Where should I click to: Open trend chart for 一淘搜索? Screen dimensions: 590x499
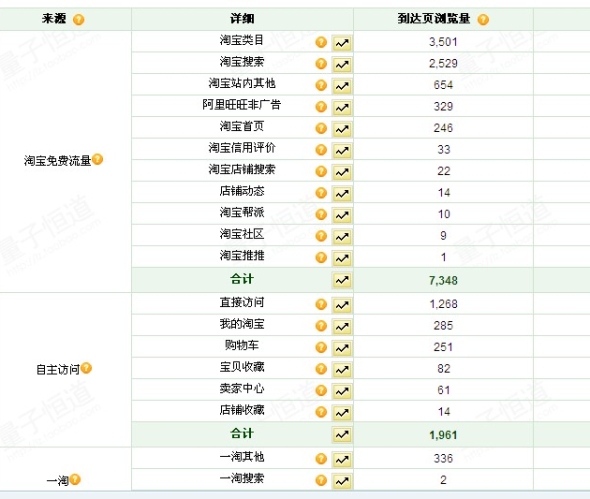[342, 481]
